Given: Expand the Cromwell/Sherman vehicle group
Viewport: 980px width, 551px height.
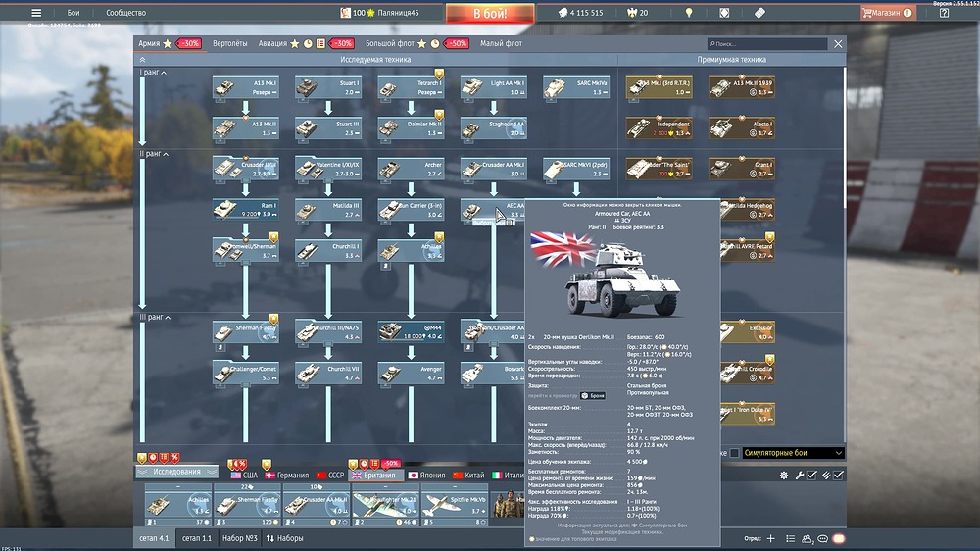Looking at the screenshot, I should [x=246, y=250].
